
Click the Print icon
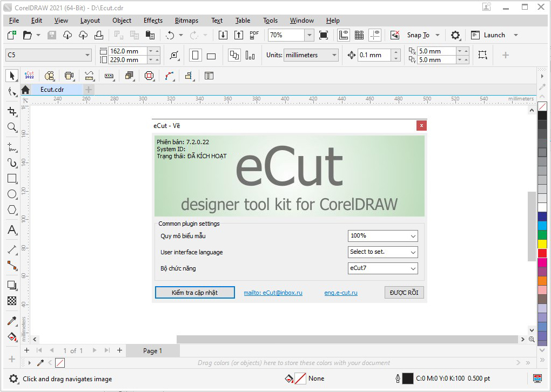(x=99, y=35)
